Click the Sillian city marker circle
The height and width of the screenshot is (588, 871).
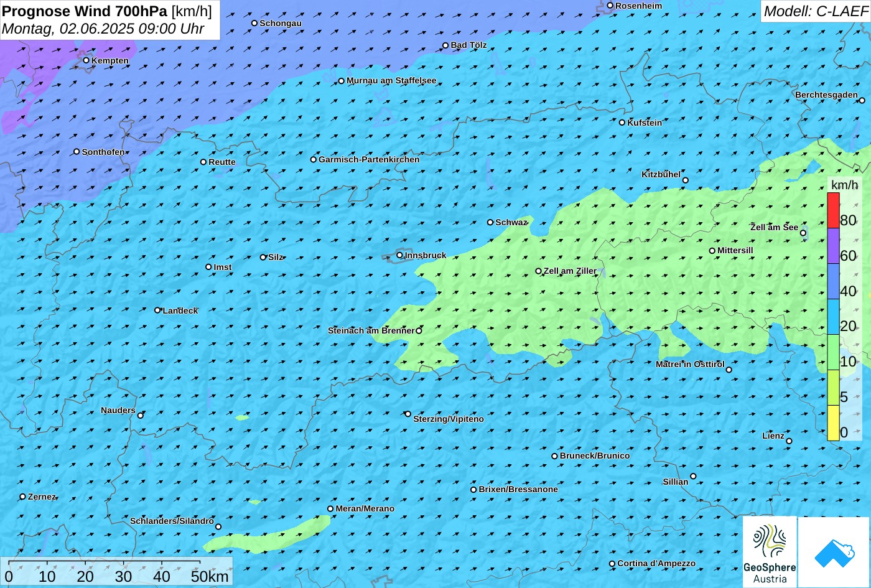[x=693, y=477]
